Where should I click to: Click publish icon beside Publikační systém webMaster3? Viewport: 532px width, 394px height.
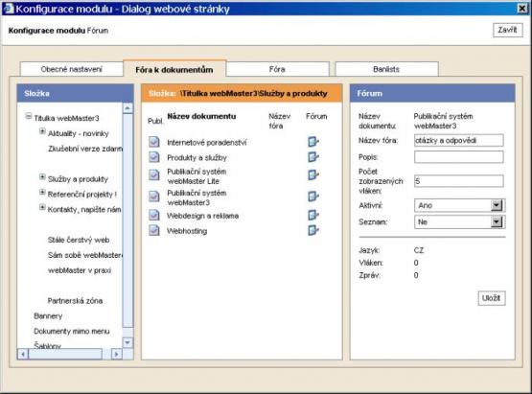point(154,197)
